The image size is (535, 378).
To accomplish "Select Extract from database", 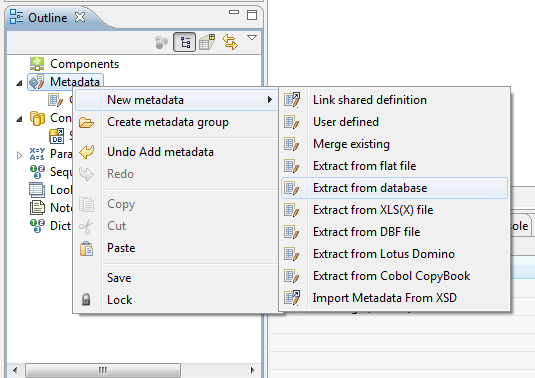I will point(394,188).
